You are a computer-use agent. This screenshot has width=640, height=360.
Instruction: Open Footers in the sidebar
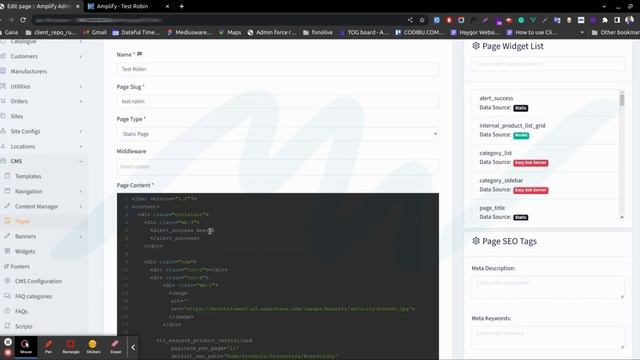pyautogui.click(x=20, y=267)
